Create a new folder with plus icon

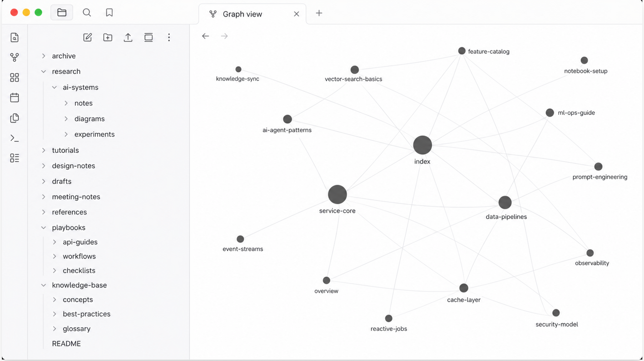(x=108, y=37)
